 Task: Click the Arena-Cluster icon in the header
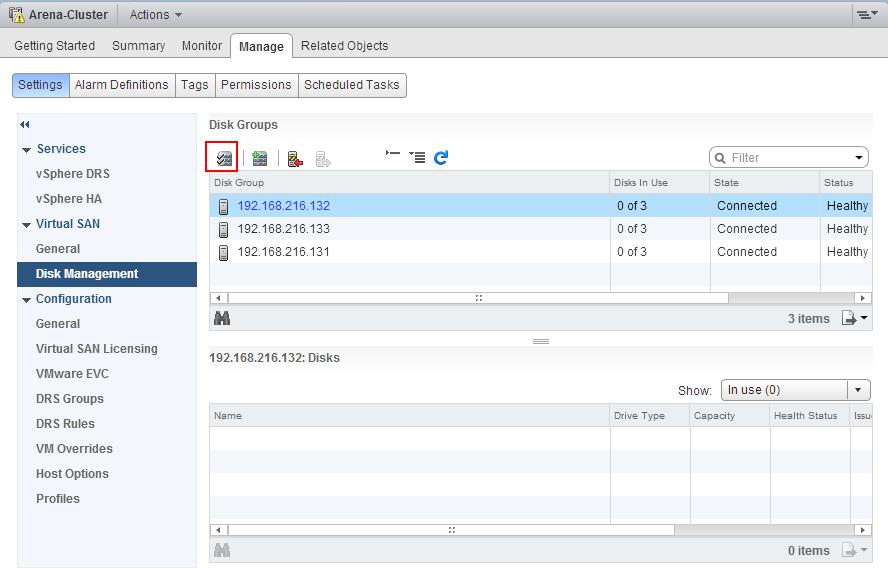[x=16, y=15]
